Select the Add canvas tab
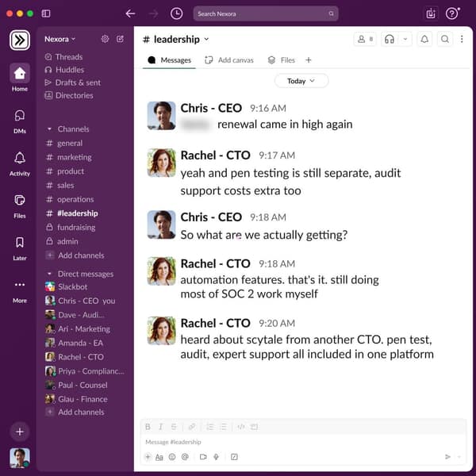 pos(229,60)
